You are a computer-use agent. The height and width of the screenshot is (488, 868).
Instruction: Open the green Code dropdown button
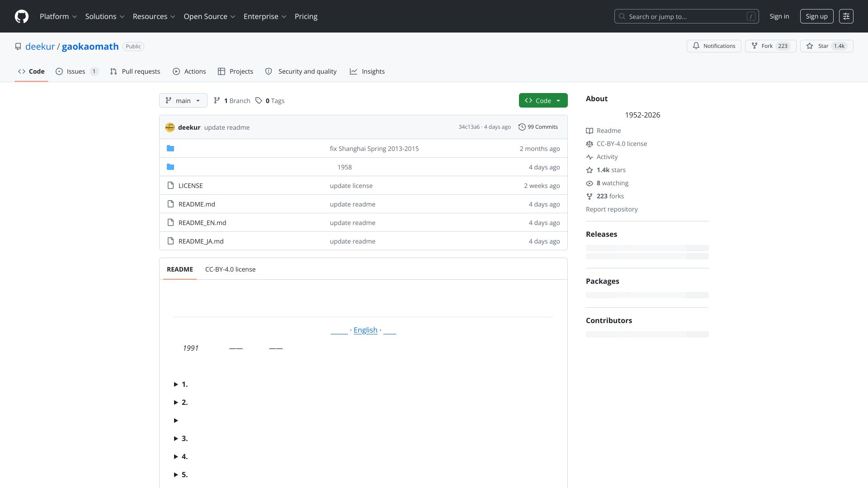pos(543,100)
